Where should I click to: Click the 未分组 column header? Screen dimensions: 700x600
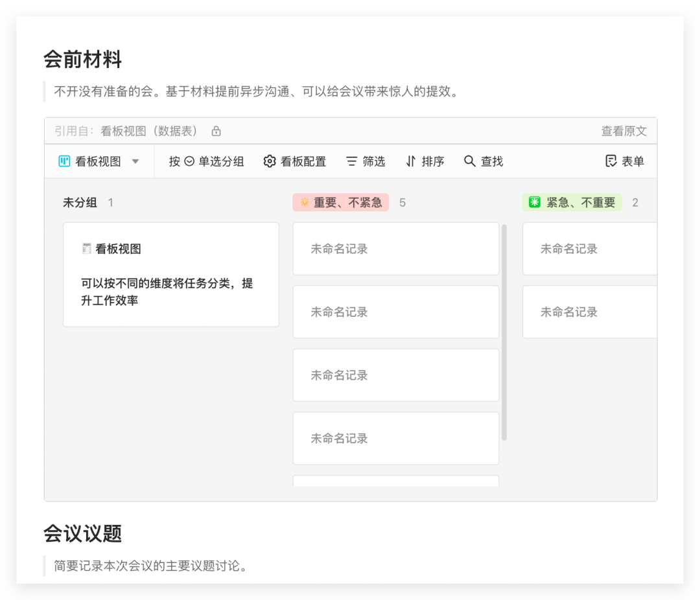click(x=80, y=203)
